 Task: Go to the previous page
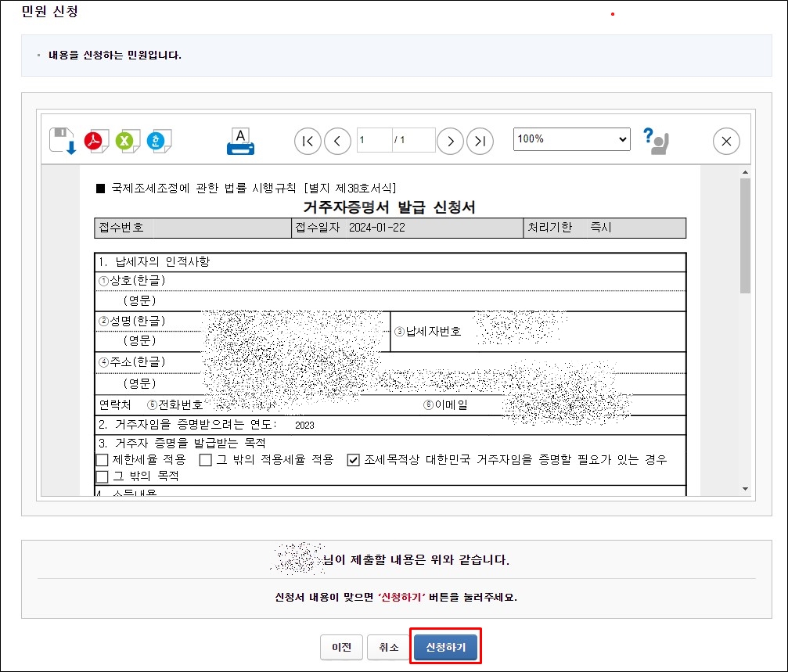[337, 141]
